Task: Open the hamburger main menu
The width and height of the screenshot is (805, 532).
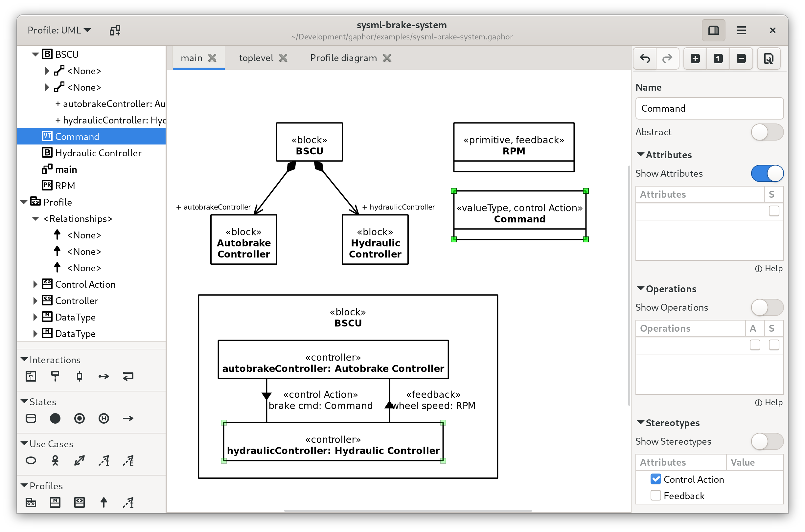Action: coord(741,31)
